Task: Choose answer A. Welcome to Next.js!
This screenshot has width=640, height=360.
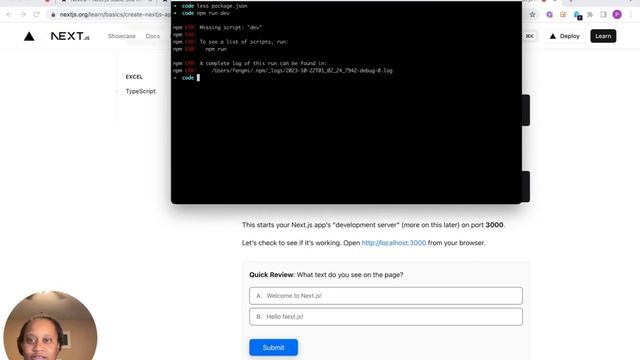Action: pyautogui.click(x=386, y=296)
